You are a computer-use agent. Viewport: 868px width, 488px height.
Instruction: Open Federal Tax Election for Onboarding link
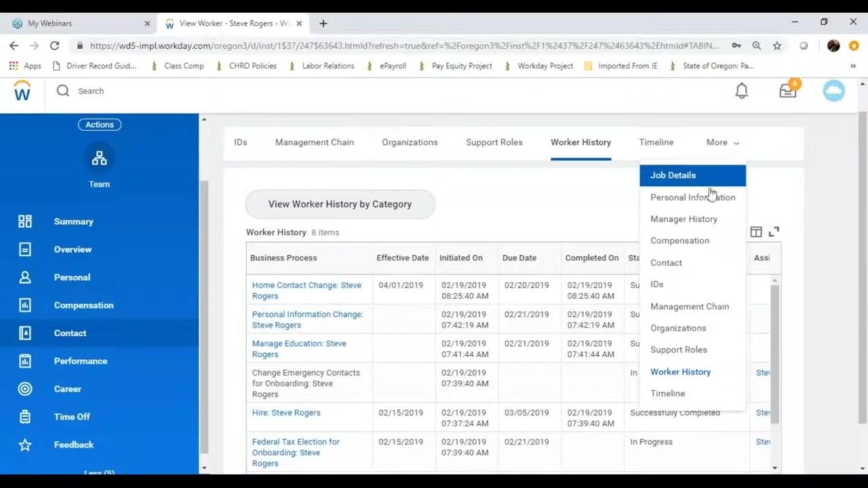296,452
